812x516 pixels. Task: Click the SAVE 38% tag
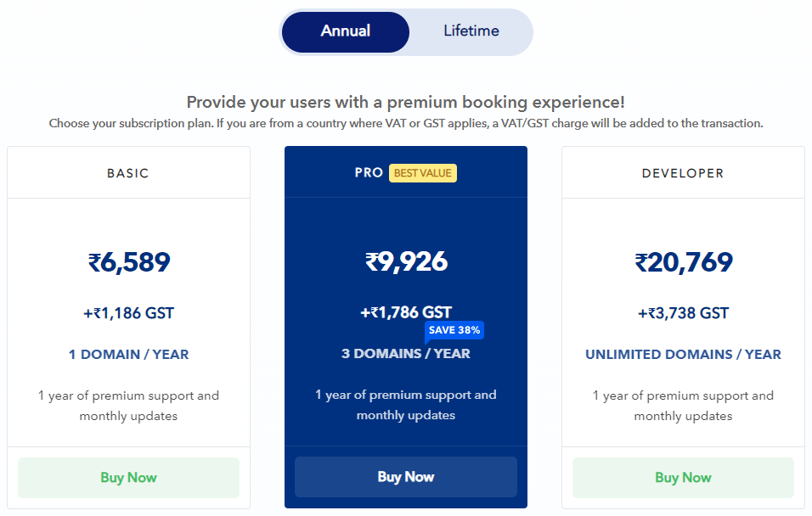pyautogui.click(x=454, y=330)
